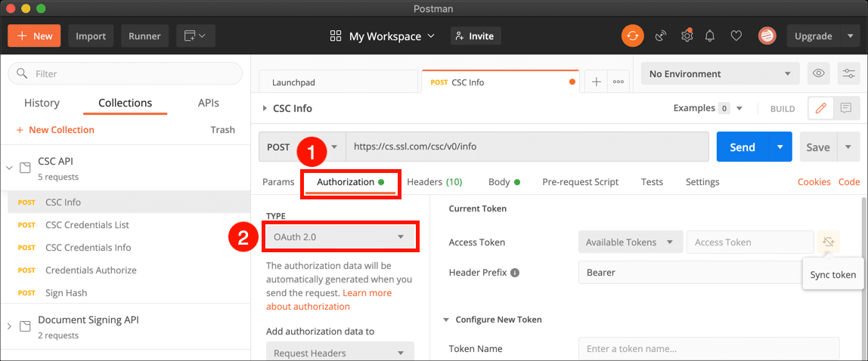Switch to History sidebar tab

42,103
